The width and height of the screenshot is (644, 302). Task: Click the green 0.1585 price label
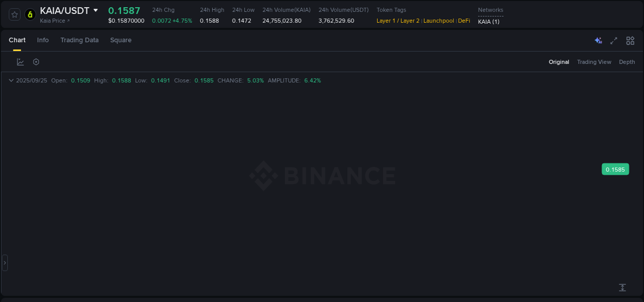[x=615, y=169]
